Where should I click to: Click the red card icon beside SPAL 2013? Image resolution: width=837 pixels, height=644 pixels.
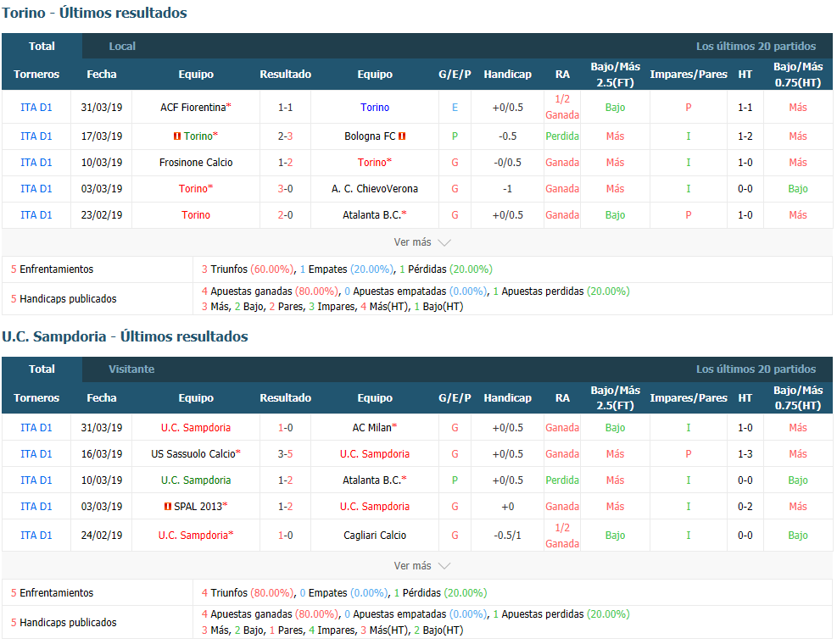[x=168, y=507]
